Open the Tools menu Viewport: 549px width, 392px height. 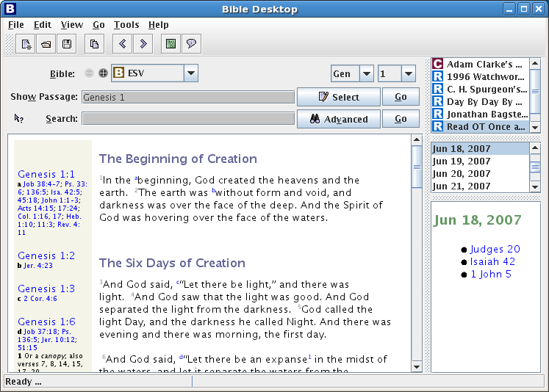pyautogui.click(x=126, y=25)
